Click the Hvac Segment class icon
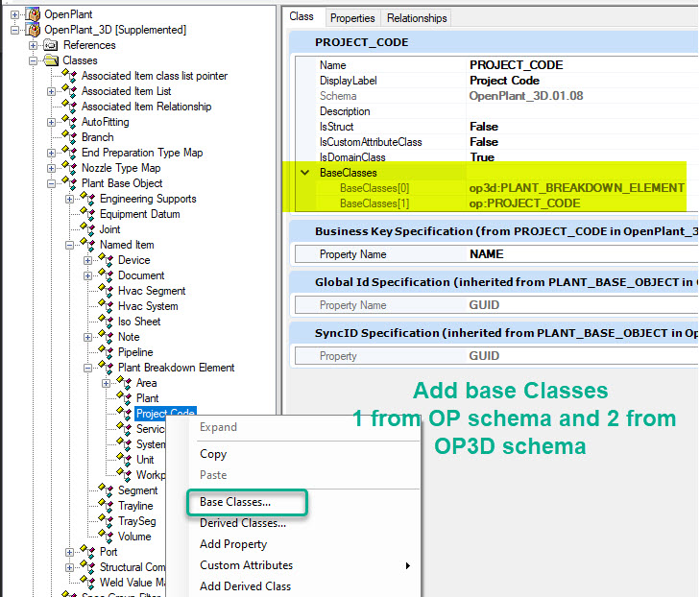The height and width of the screenshot is (597, 700). click(106, 291)
